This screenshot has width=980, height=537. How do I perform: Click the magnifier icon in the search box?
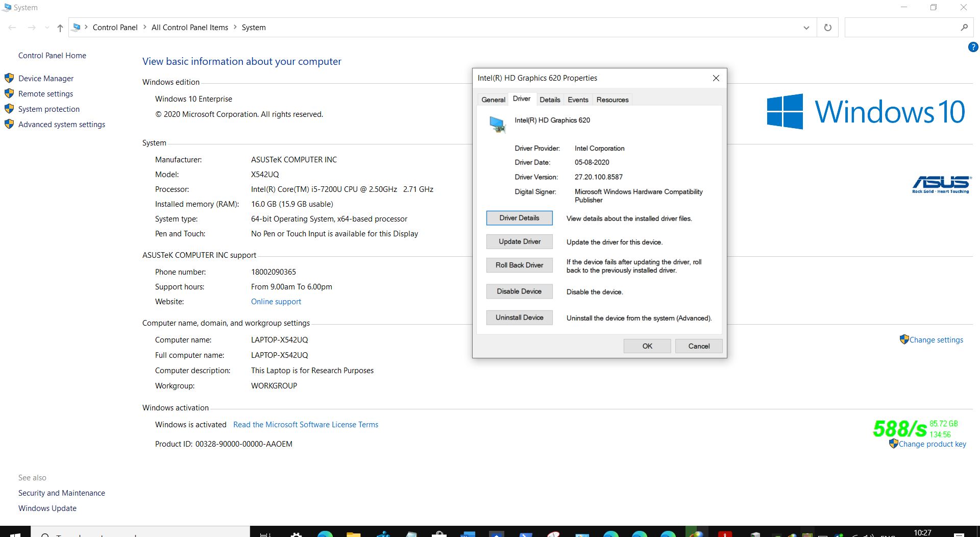(964, 28)
